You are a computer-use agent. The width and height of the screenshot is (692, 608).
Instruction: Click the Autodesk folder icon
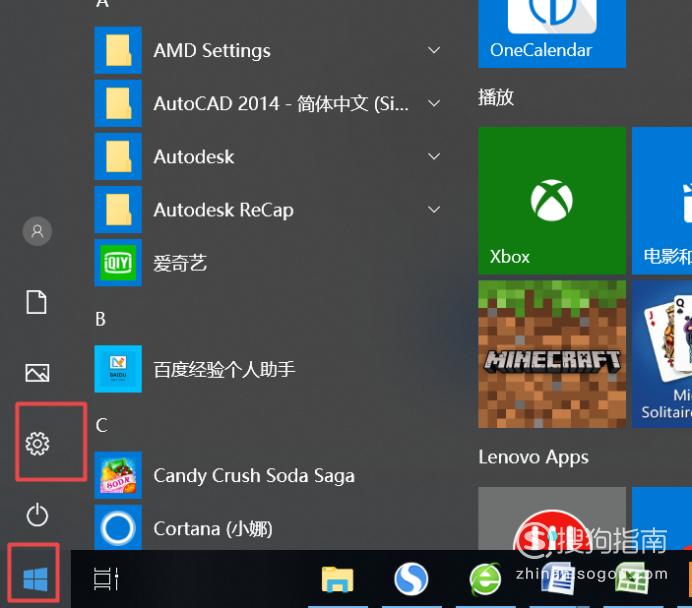pos(118,156)
